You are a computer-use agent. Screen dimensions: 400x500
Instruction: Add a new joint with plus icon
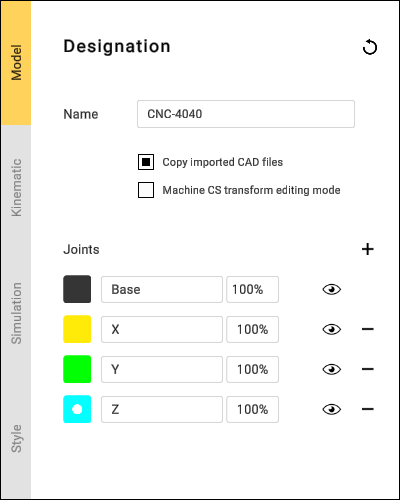[x=368, y=249]
